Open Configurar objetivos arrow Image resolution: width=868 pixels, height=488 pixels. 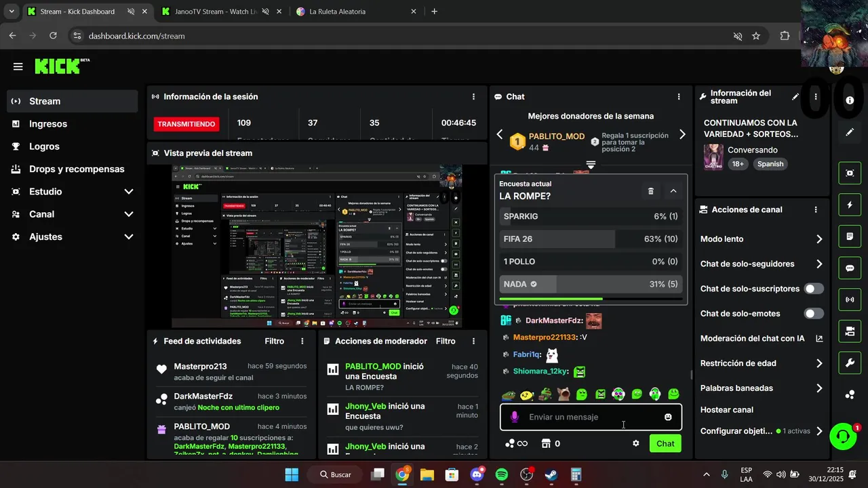click(819, 431)
